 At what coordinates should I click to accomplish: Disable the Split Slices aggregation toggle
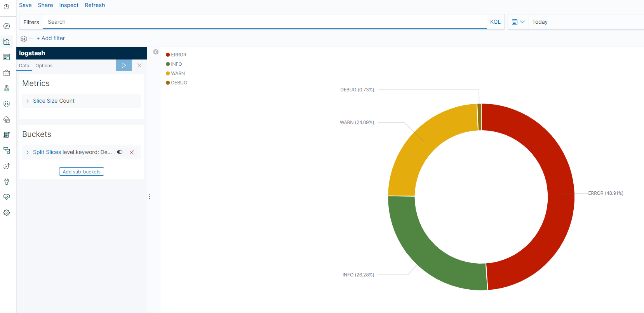(120, 152)
